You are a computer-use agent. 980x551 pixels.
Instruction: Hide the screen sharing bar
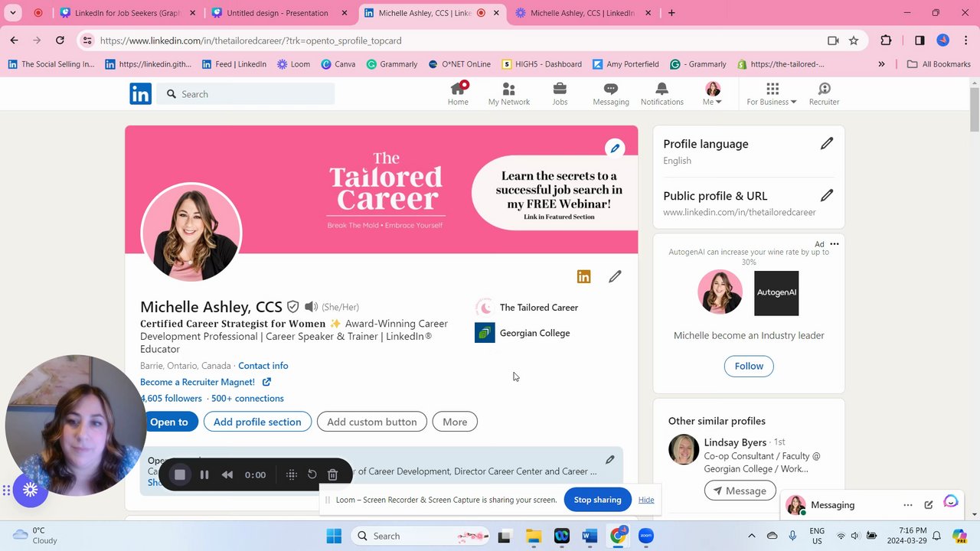646,500
